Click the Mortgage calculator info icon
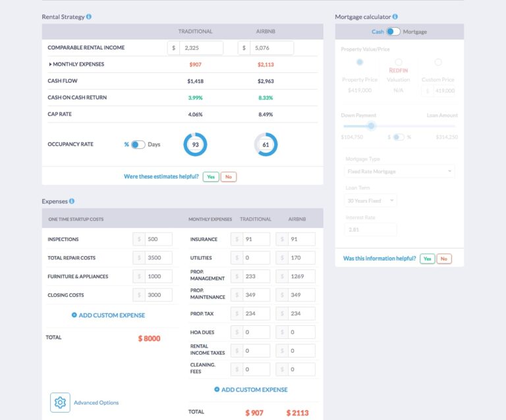The width and height of the screenshot is (506, 420). 395,16
